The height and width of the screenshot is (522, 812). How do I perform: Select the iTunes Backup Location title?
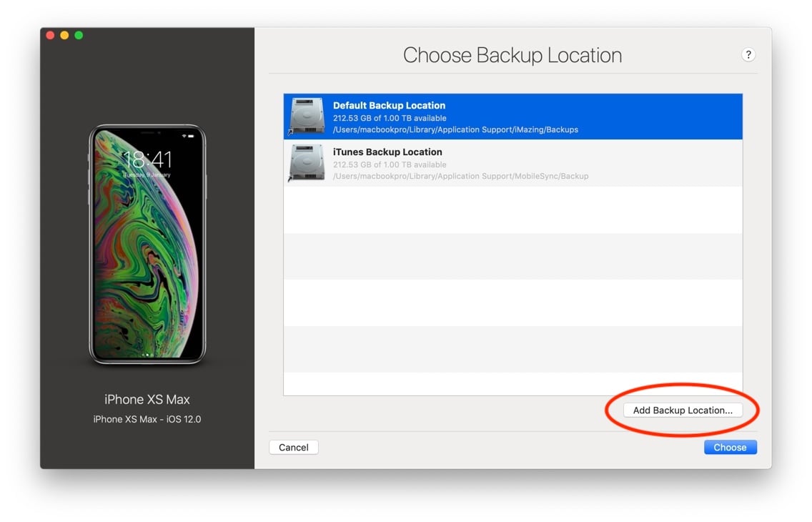coord(387,152)
